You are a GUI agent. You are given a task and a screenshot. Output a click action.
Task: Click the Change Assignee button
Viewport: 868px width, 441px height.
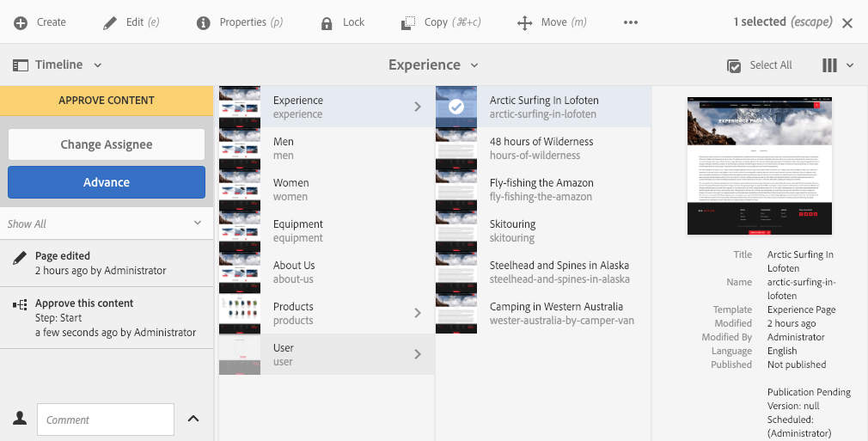(107, 144)
